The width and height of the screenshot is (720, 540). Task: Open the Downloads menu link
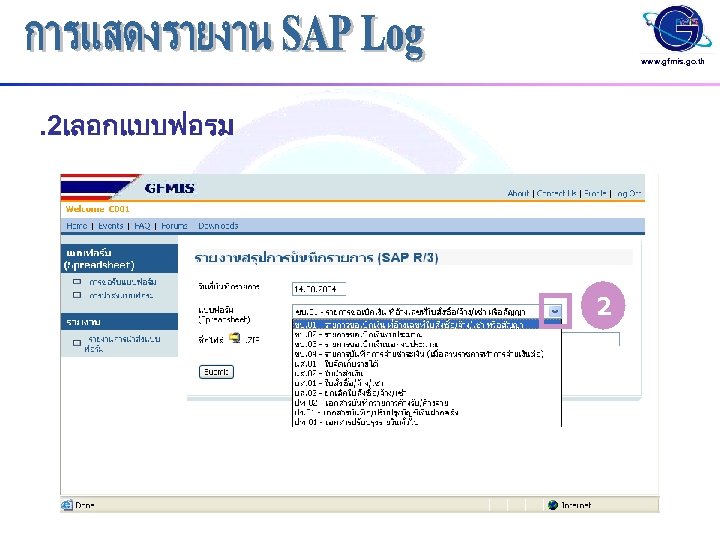click(218, 225)
